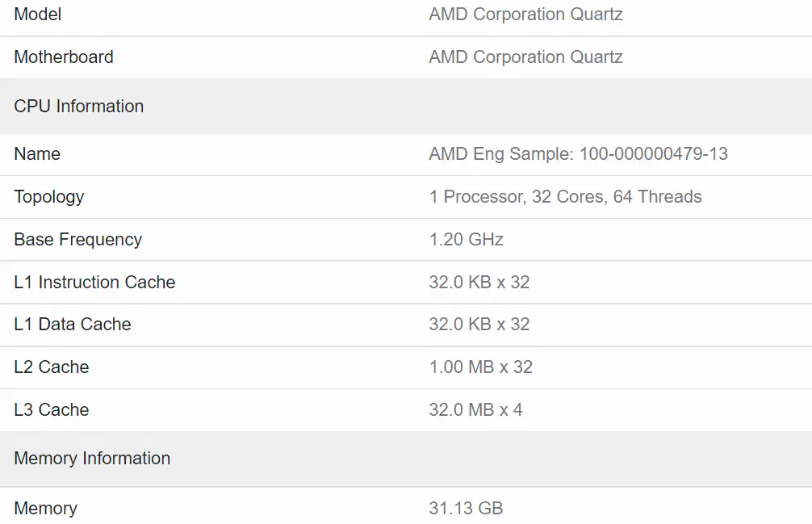Select the 31.13 GB memory value
The width and height of the screenshot is (812, 524).
(x=466, y=509)
